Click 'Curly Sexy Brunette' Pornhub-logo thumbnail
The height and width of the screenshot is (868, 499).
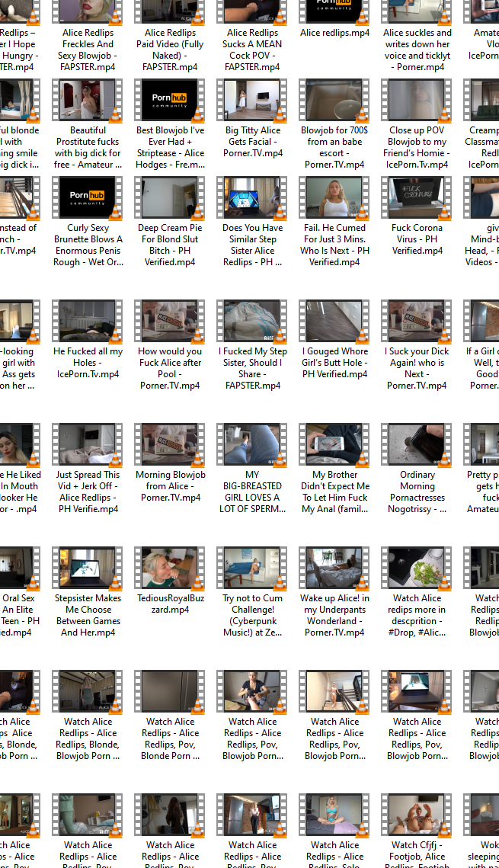88,198
